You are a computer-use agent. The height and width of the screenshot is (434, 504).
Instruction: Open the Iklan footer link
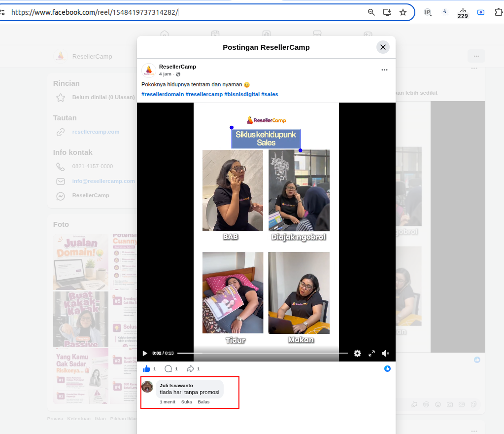[101, 419]
